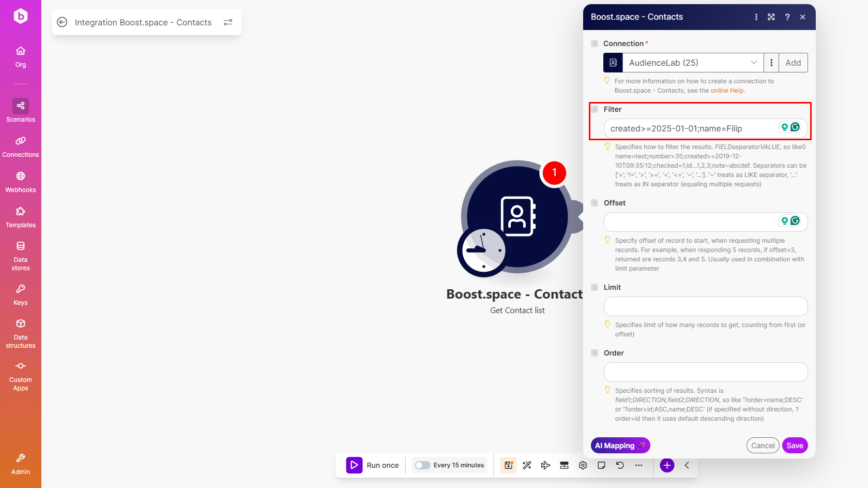The width and height of the screenshot is (868, 488).
Task: Open scenario settings gear icon
Action: click(583, 465)
